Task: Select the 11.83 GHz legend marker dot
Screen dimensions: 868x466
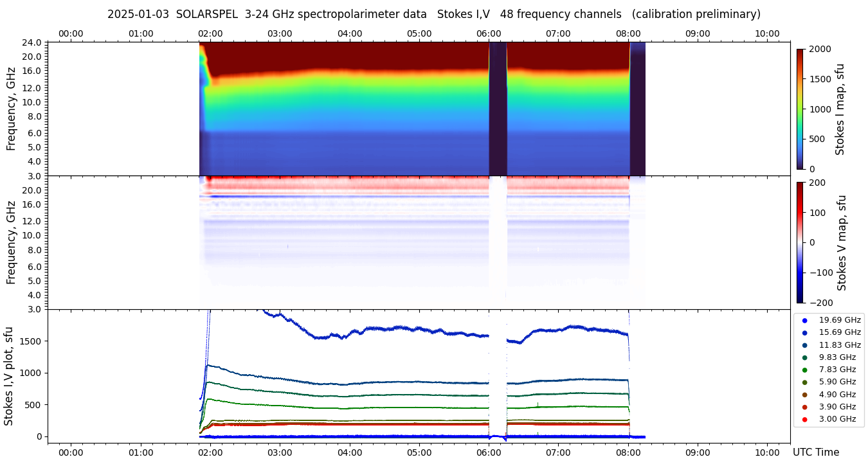Action: pos(804,345)
